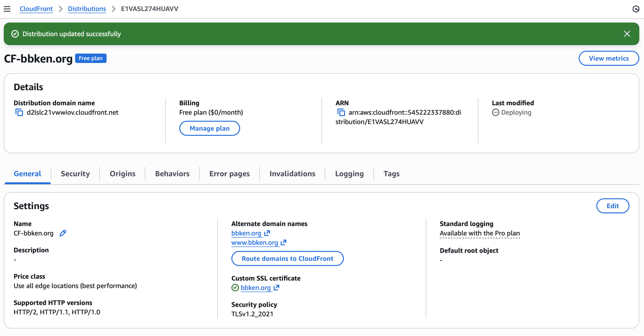This screenshot has width=644, height=336.
Task: Click the pencil icon to edit Name
Action: [63, 233]
